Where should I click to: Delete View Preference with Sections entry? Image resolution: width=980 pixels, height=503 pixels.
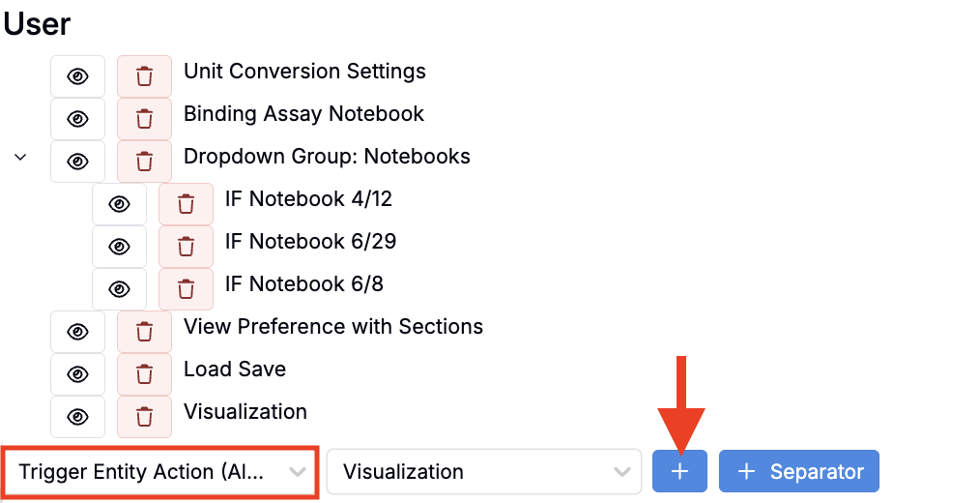coord(144,332)
